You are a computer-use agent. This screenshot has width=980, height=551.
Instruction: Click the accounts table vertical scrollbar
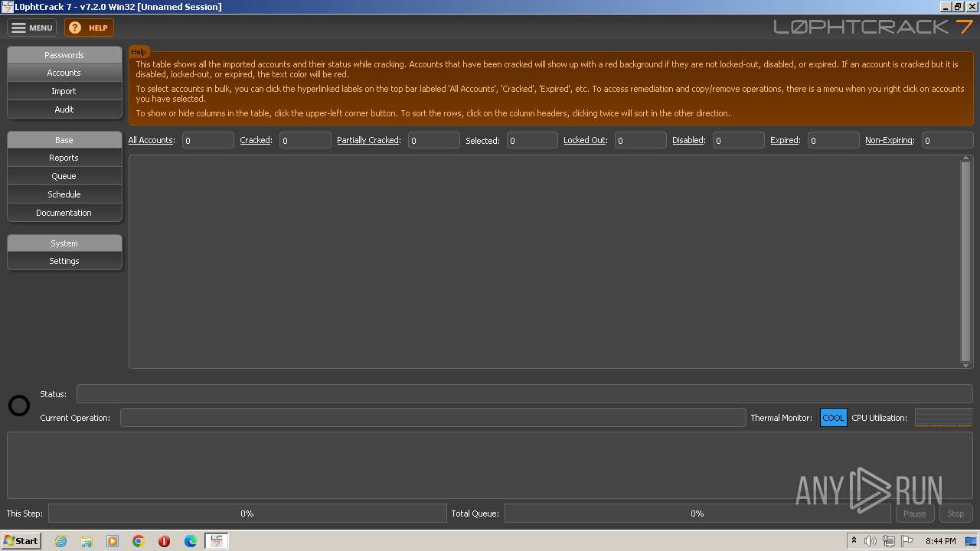coord(966,262)
